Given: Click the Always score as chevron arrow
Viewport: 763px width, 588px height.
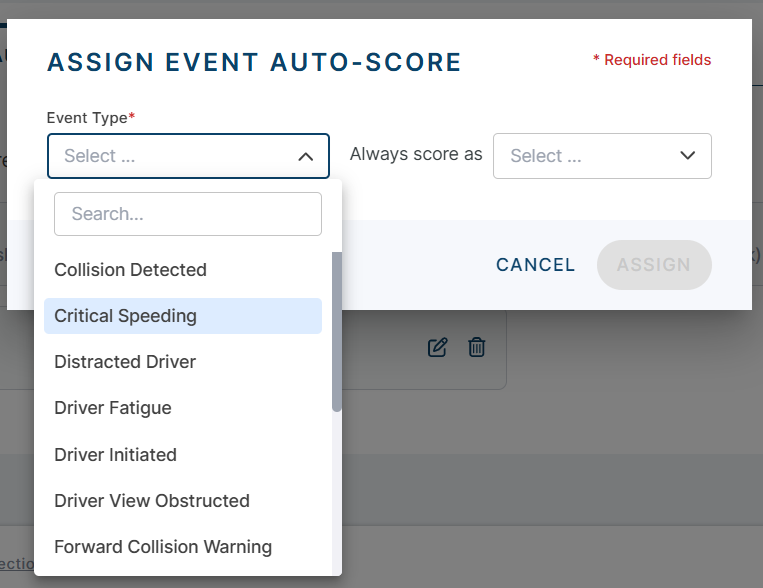Looking at the screenshot, I should click(688, 155).
